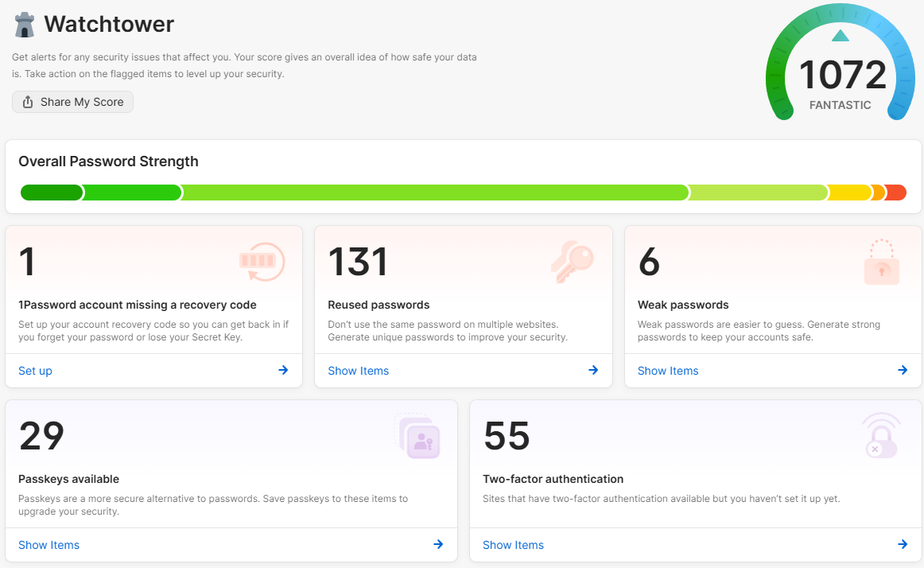This screenshot has width=924, height=568.
Task: Open the Set up recovery code link
Action: [35, 371]
